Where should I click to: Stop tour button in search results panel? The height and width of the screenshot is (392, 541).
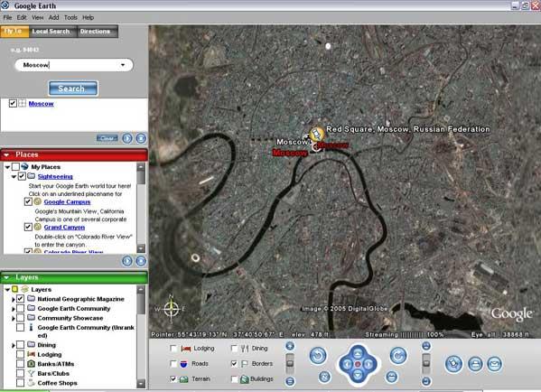point(141,138)
